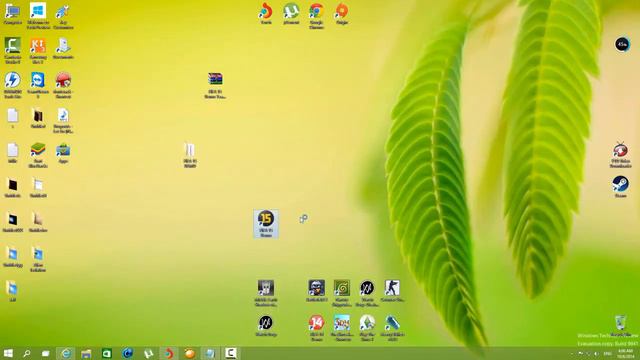Select the BlueStacks Apps folder shortcut

[x=63, y=150]
